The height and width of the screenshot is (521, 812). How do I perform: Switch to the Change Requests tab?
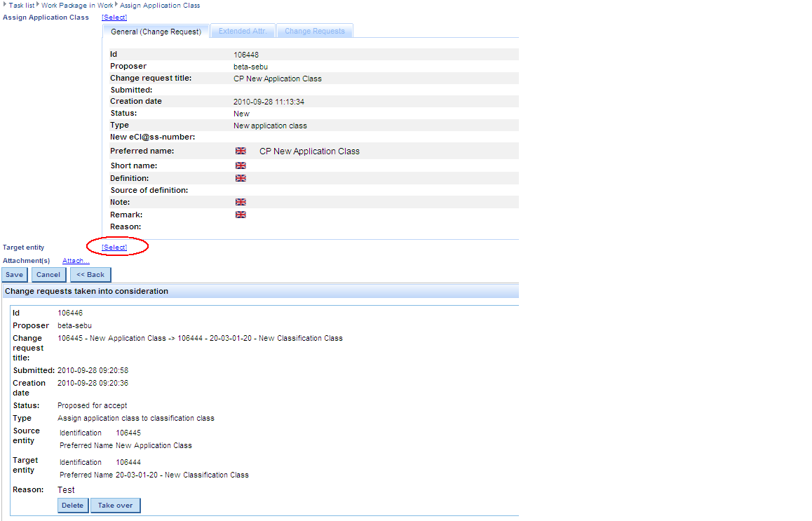(x=314, y=32)
